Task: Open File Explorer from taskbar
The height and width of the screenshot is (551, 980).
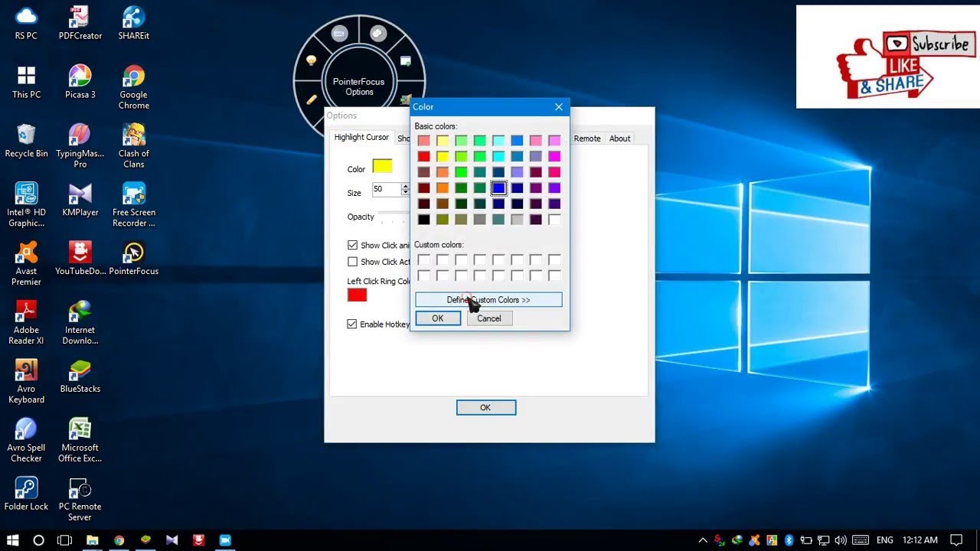Action: click(92, 540)
